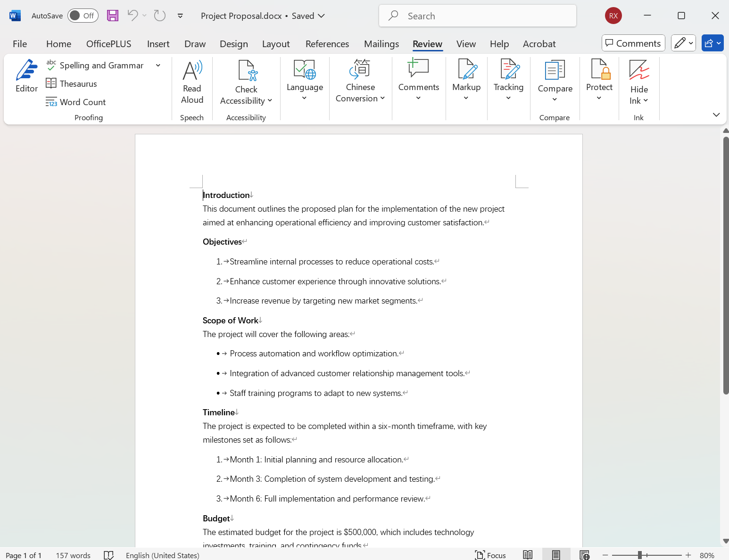Switch to Read Mode view
729x560 pixels.
coord(528,555)
